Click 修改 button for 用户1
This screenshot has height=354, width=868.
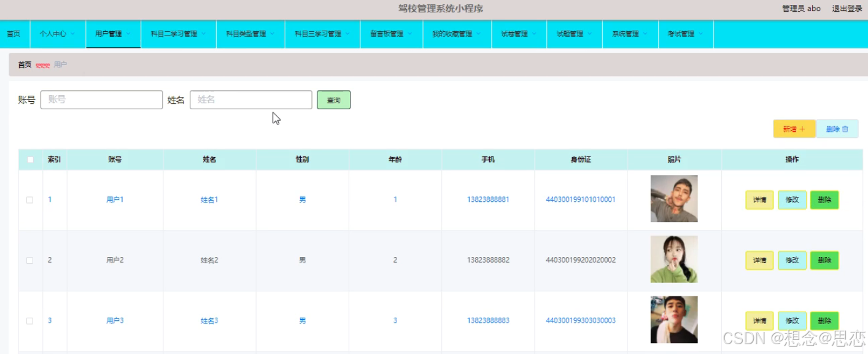coord(792,200)
